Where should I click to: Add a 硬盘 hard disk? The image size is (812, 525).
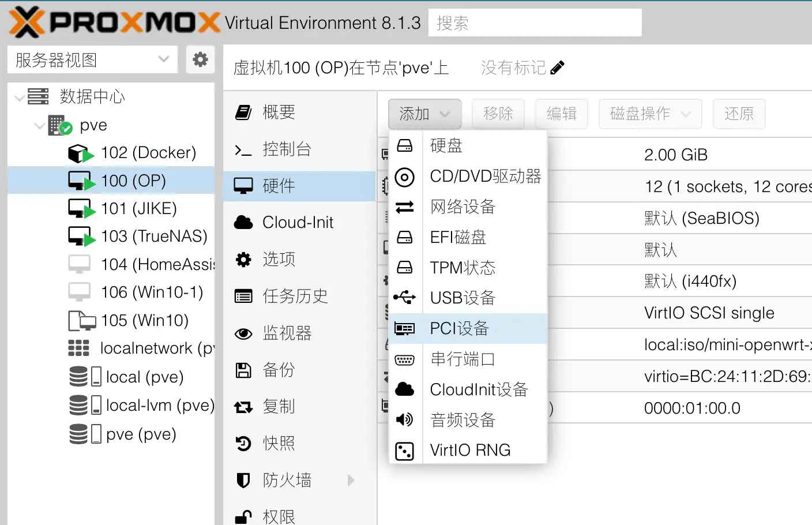[468, 145]
